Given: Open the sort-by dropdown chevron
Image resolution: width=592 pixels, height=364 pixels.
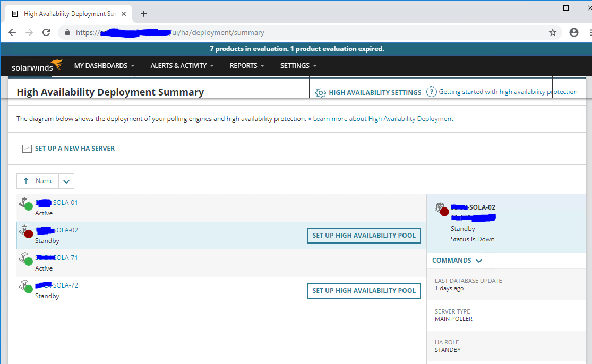Looking at the screenshot, I should tap(66, 181).
